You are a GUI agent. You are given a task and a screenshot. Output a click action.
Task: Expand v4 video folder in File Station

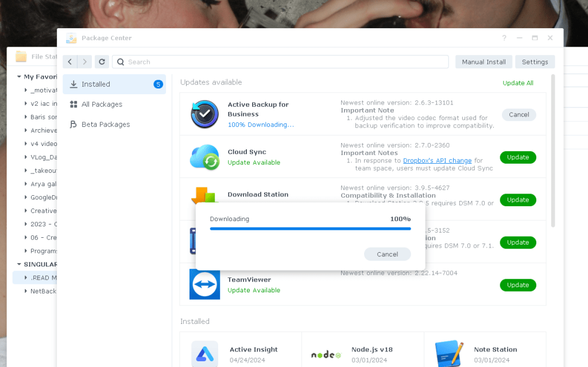pos(25,144)
